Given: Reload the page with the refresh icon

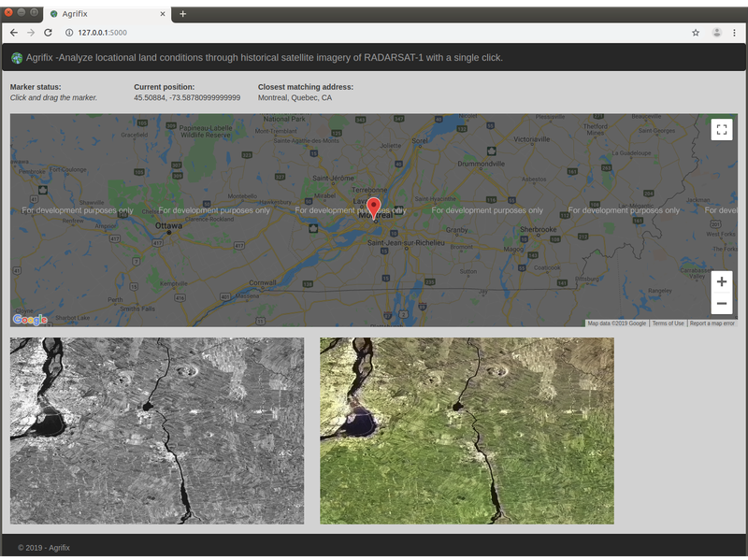Looking at the screenshot, I should pyautogui.click(x=49, y=32).
